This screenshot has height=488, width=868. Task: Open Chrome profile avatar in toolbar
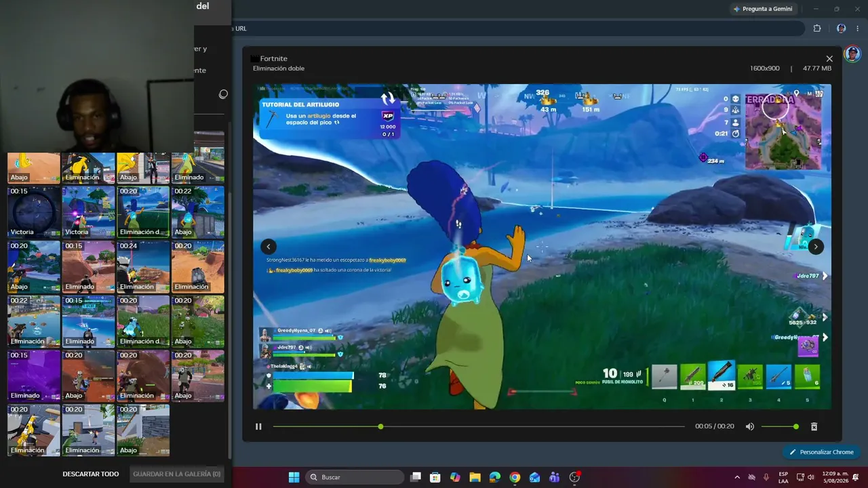tap(841, 28)
